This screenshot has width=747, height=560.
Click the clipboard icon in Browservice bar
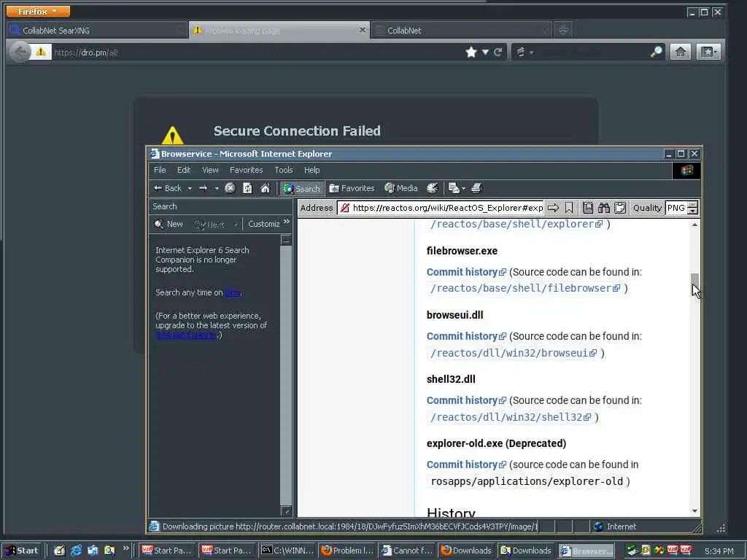pyautogui.click(x=619, y=208)
